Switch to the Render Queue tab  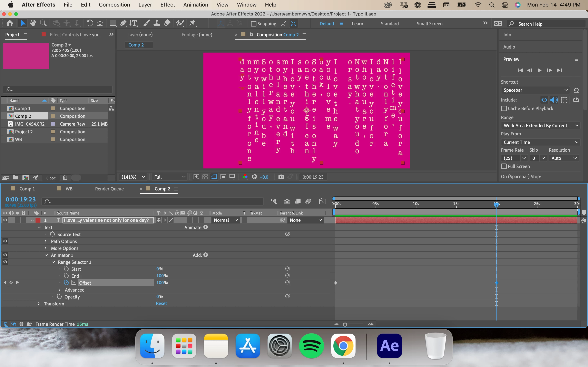(x=109, y=189)
